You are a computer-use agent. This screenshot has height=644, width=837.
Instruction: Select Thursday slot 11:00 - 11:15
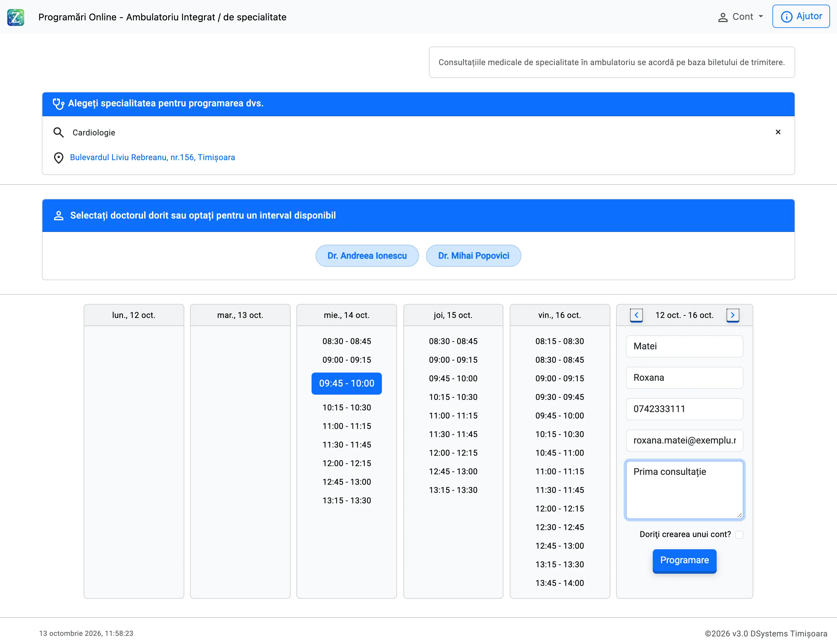pyautogui.click(x=453, y=416)
